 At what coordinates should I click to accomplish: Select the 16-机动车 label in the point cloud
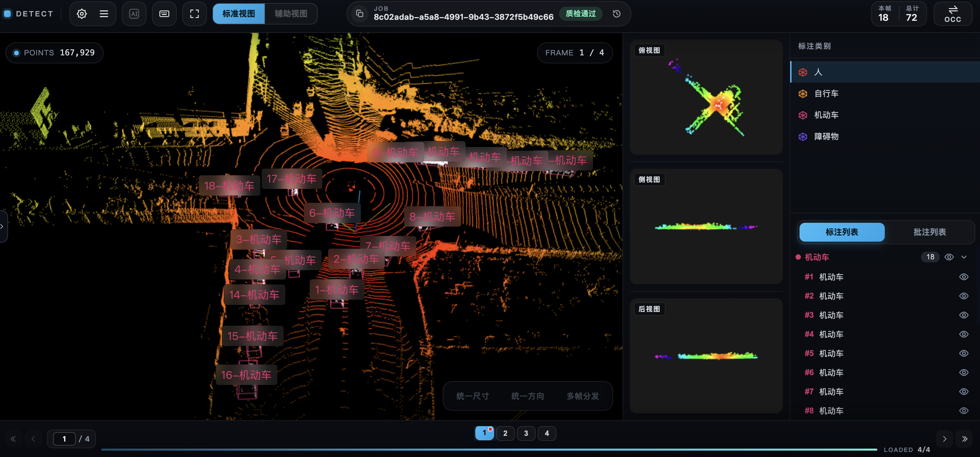pos(246,375)
